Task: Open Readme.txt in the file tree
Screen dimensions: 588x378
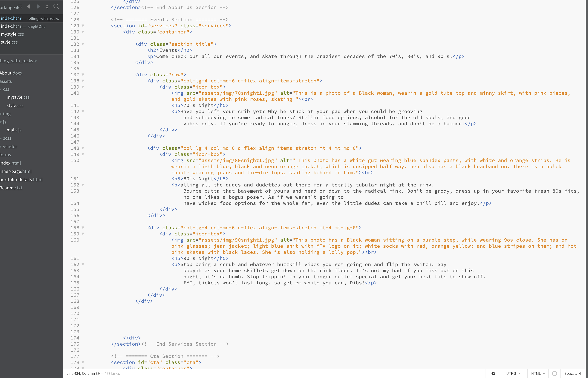Action: (11, 188)
